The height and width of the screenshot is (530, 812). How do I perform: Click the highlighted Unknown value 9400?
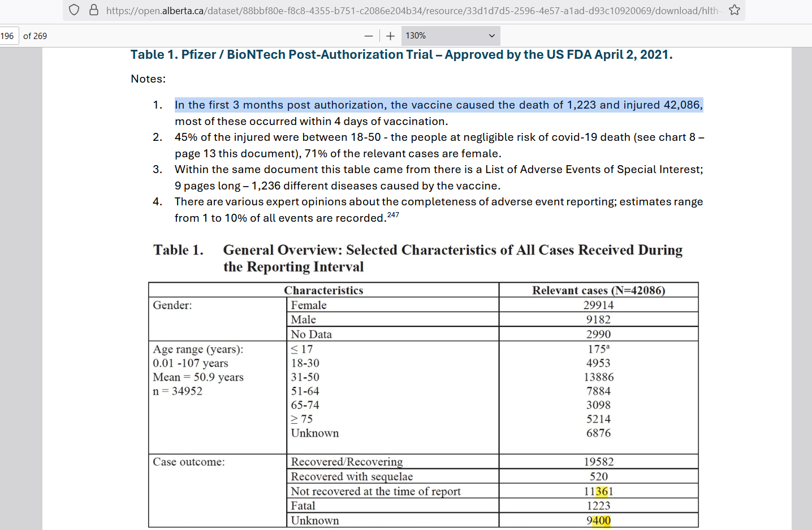click(x=598, y=520)
